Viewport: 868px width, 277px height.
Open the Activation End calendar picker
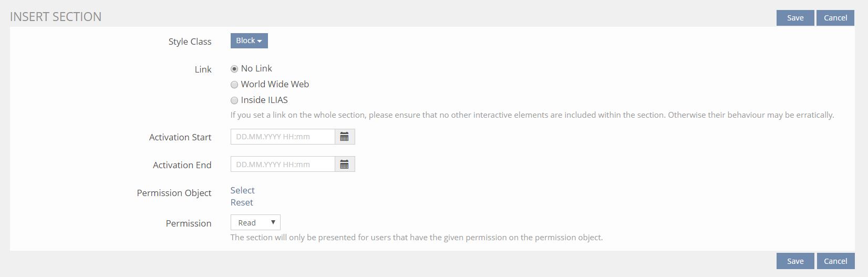click(345, 165)
